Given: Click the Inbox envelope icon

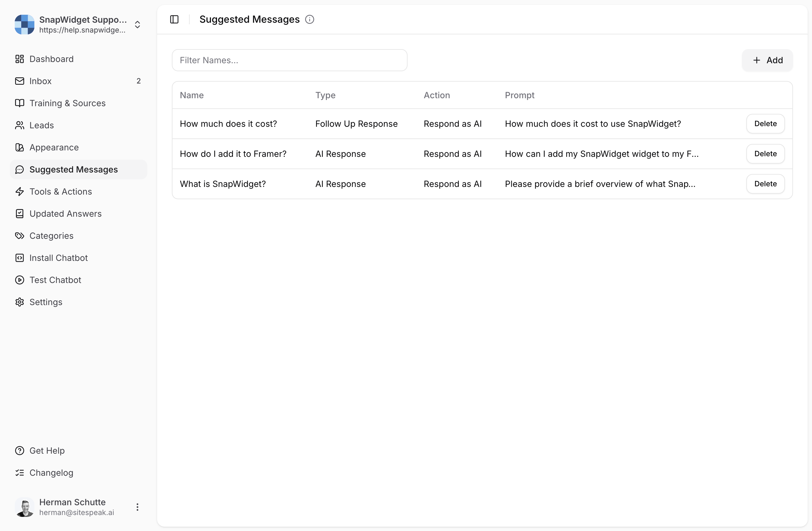Looking at the screenshot, I should point(19,81).
